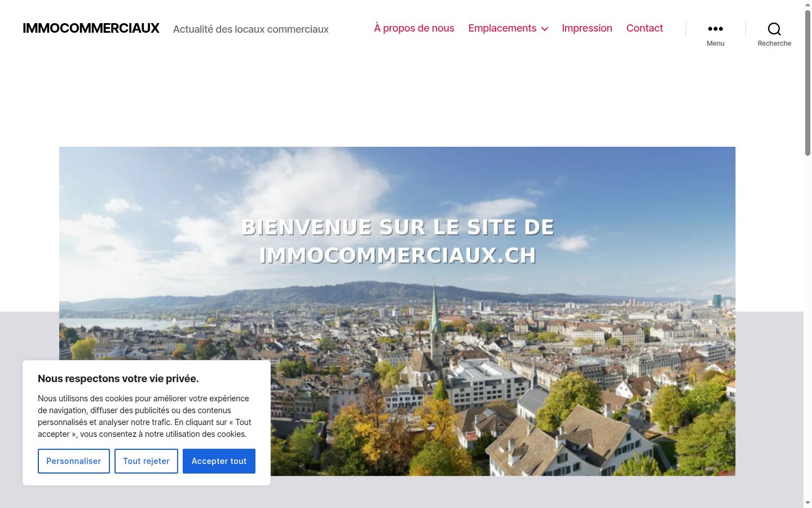Open cookie settings via Personnaliser

[74, 461]
